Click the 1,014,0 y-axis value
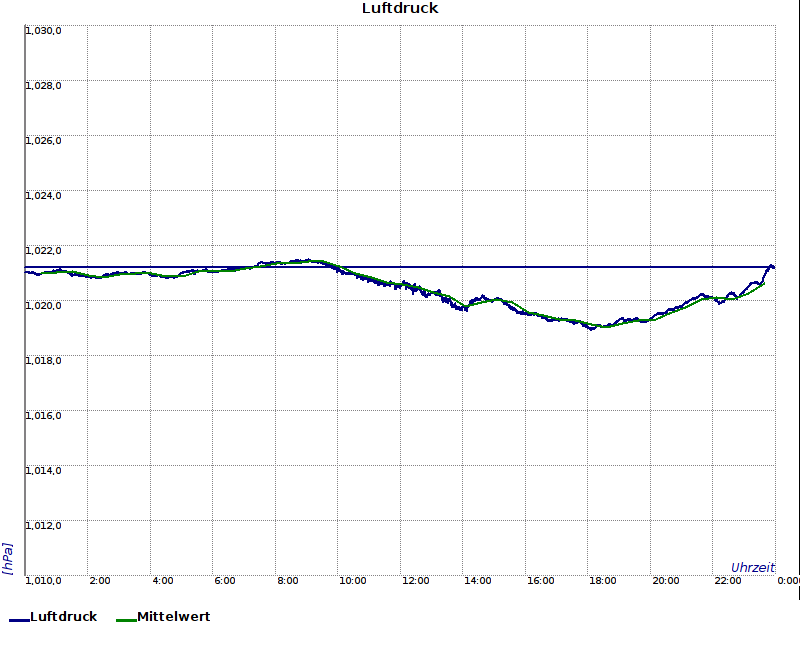This screenshot has width=800, height=650. tap(43, 471)
